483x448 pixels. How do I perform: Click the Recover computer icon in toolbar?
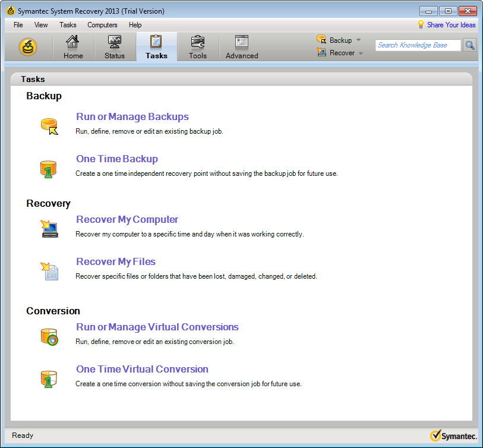pos(321,52)
